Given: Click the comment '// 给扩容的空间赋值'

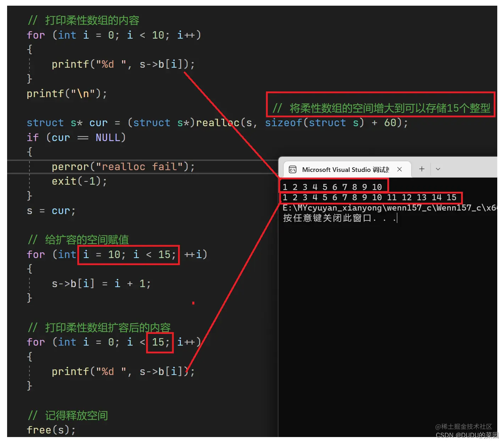Looking at the screenshot, I should pos(78,240).
